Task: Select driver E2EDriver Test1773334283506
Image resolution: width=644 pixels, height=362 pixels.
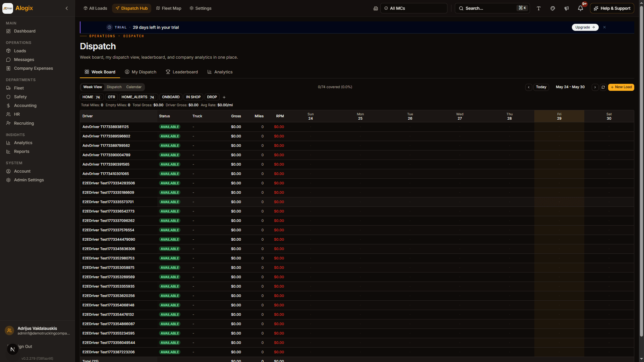Action: [109, 183]
